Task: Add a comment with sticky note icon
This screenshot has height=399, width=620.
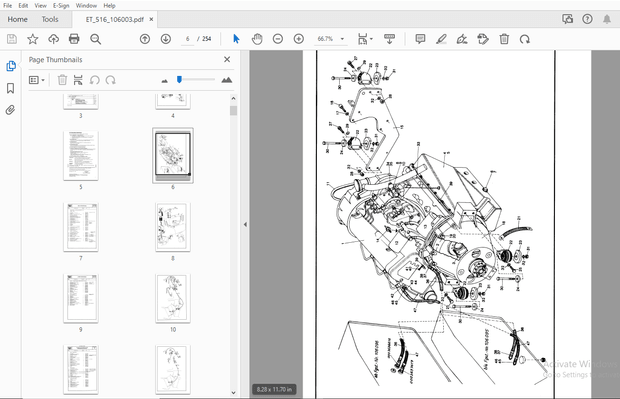Action: pyautogui.click(x=420, y=39)
